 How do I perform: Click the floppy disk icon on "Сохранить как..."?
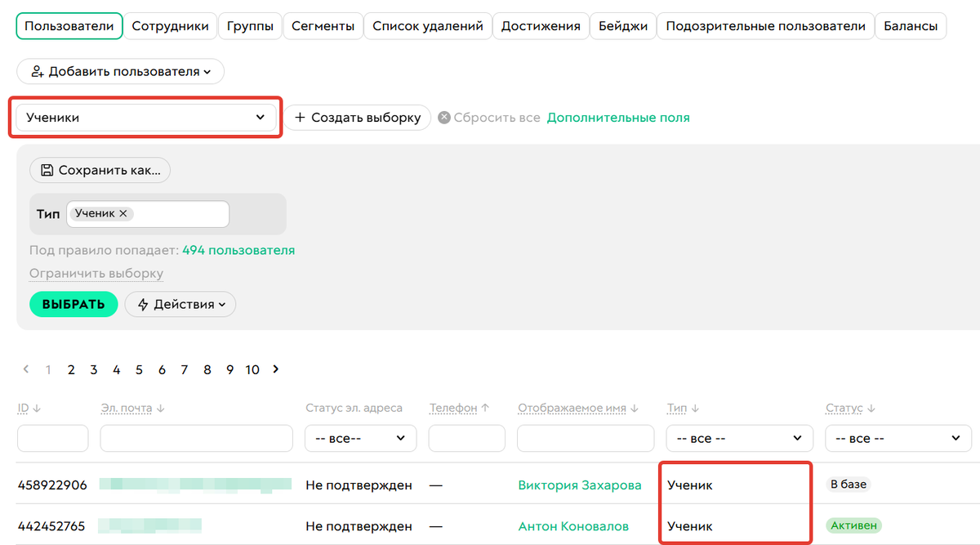[x=48, y=170]
